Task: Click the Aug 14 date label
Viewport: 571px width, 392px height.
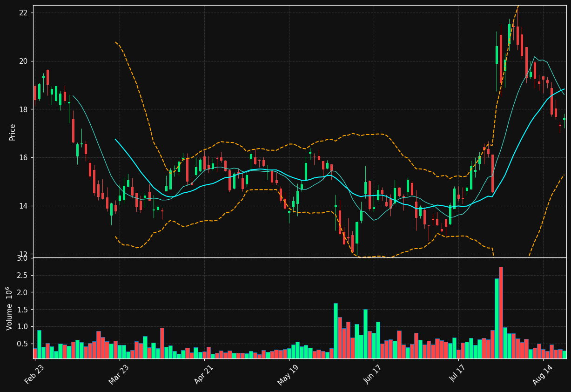Action: pyautogui.click(x=543, y=374)
